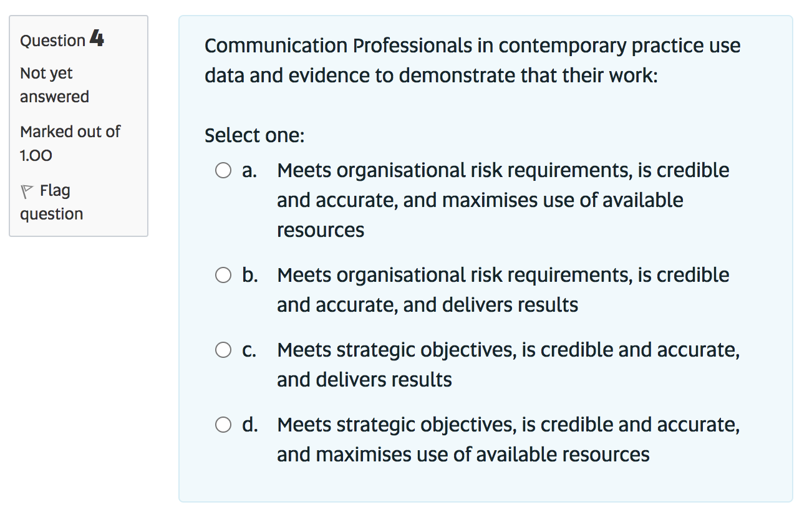Click the Question 4 heading
Viewport: 812px width, 525px height.
coord(61,39)
